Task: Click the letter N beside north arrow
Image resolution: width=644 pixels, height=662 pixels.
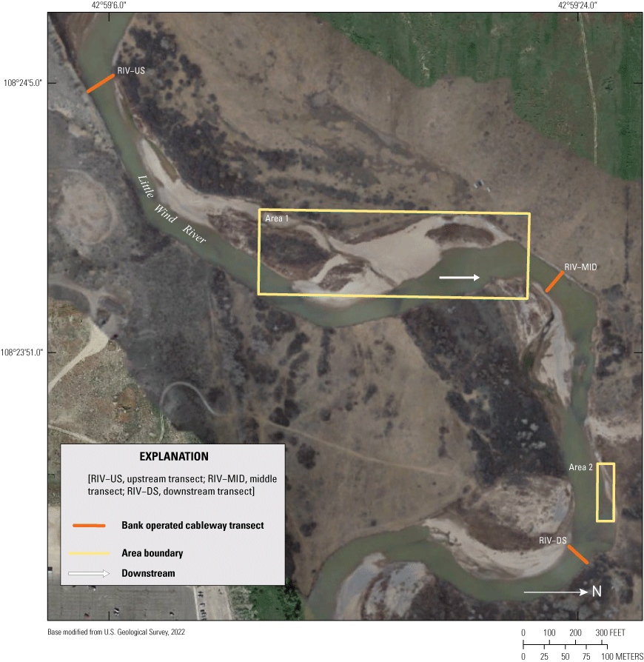Action: 596,592
